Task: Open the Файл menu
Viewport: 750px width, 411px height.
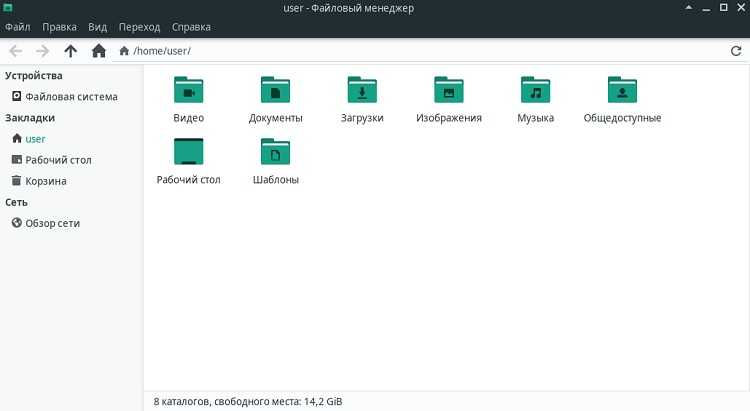Action: click(x=18, y=27)
